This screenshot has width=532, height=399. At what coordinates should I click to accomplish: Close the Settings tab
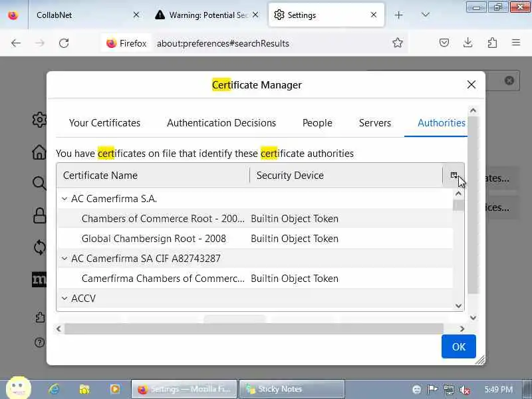click(x=374, y=15)
